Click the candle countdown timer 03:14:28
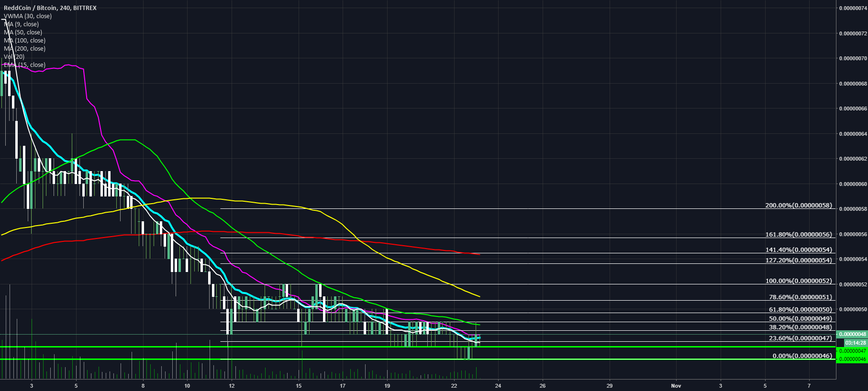 point(855,343)
